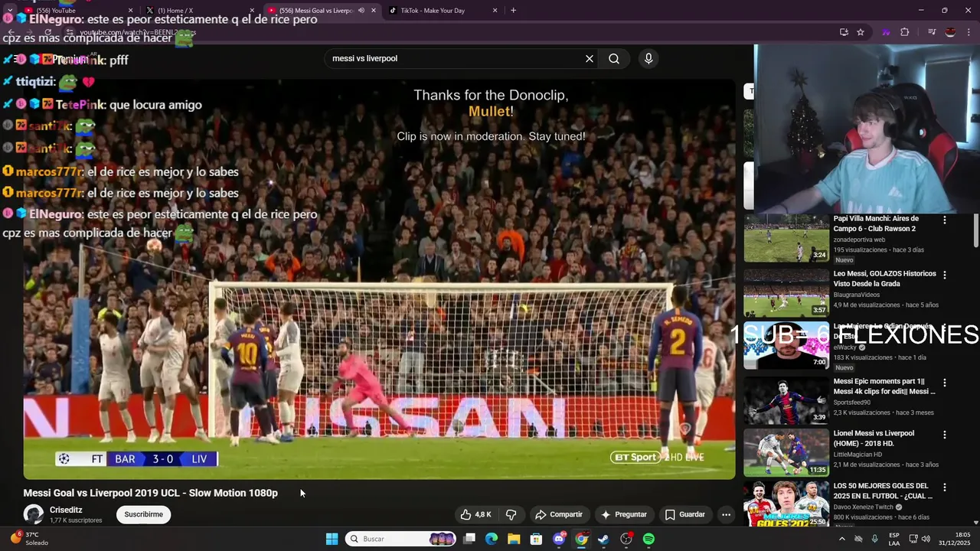Image resolution: width=980 pixels, height=551 pixels.
Task: Open the Windows Start menu
Action: pyautogui.click(x=332, y=539)
